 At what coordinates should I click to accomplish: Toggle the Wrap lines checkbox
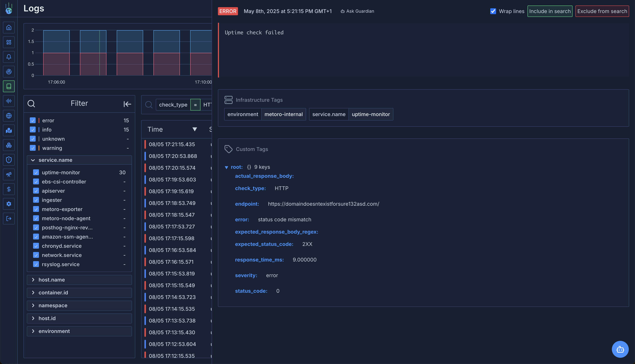point(493,11)
